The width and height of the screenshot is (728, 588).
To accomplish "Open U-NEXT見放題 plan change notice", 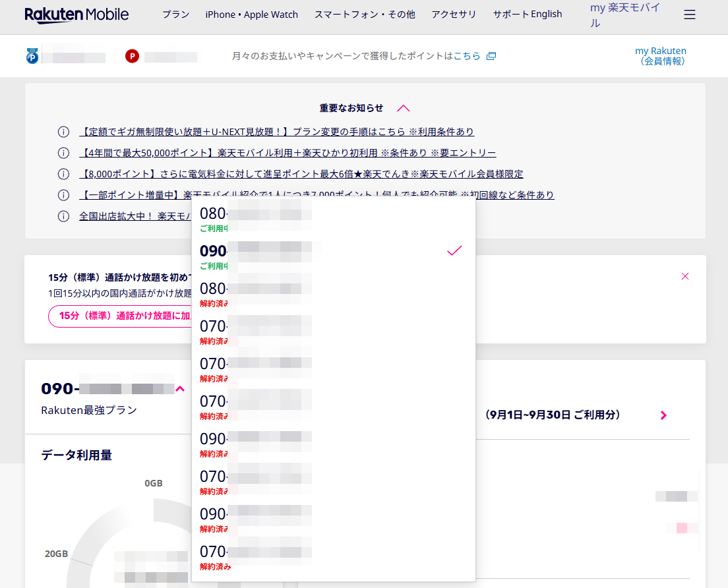I will tap(277, 132).
